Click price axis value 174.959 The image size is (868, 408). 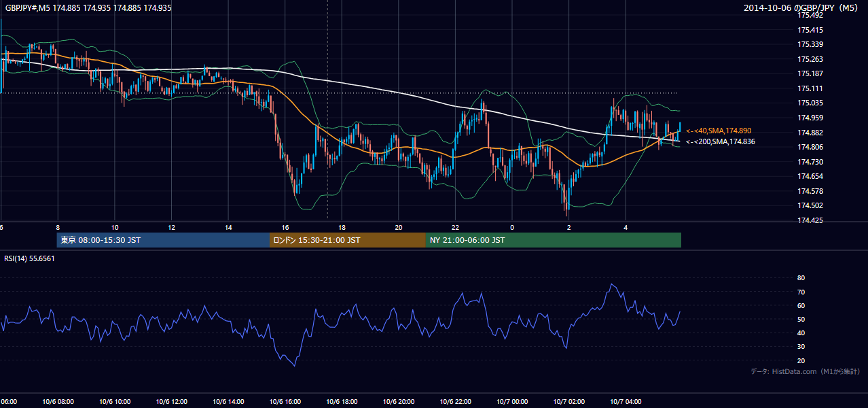tap(810, 118)
